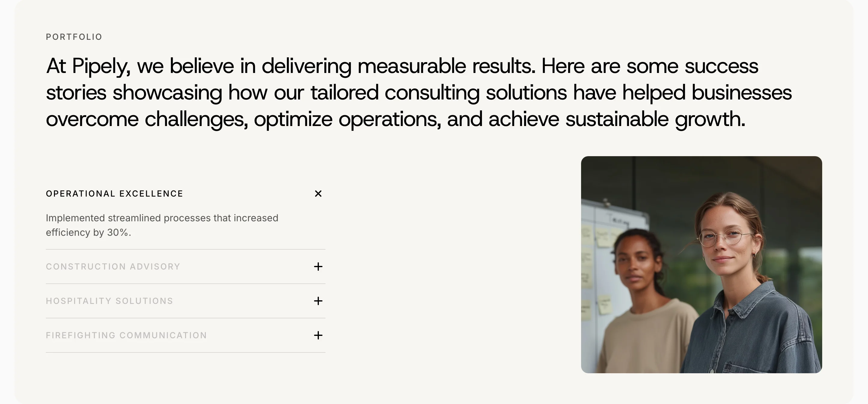Expand the Firefighting Communication section label
868x404 pixels.
click(x=126, y=335)
